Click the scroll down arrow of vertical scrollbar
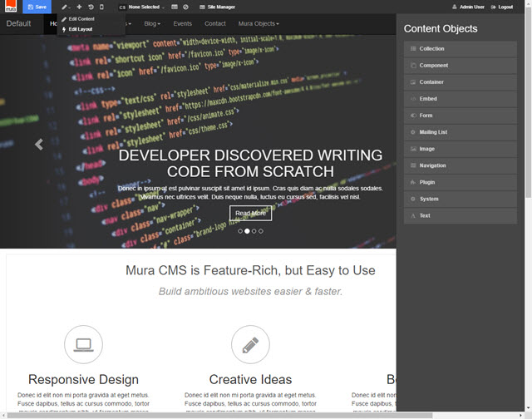The image size is (532, 419). click(x=528, y=408)
